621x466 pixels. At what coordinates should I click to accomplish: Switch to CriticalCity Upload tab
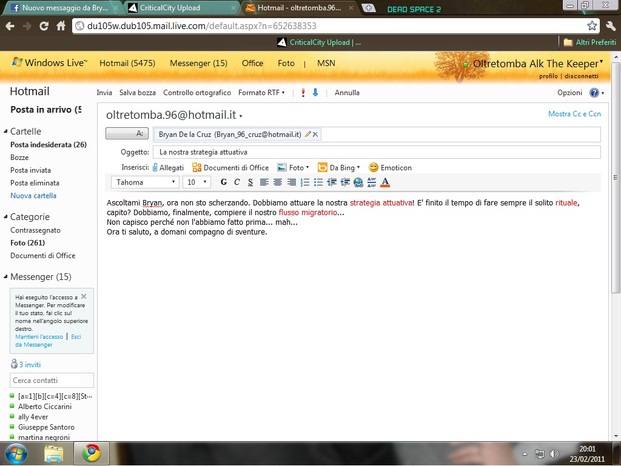181,8
